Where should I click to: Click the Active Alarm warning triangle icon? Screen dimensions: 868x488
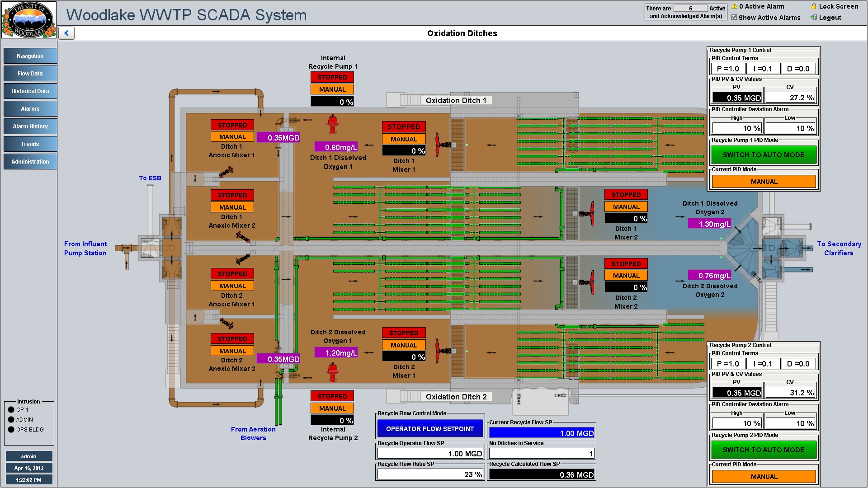(734, 6)
